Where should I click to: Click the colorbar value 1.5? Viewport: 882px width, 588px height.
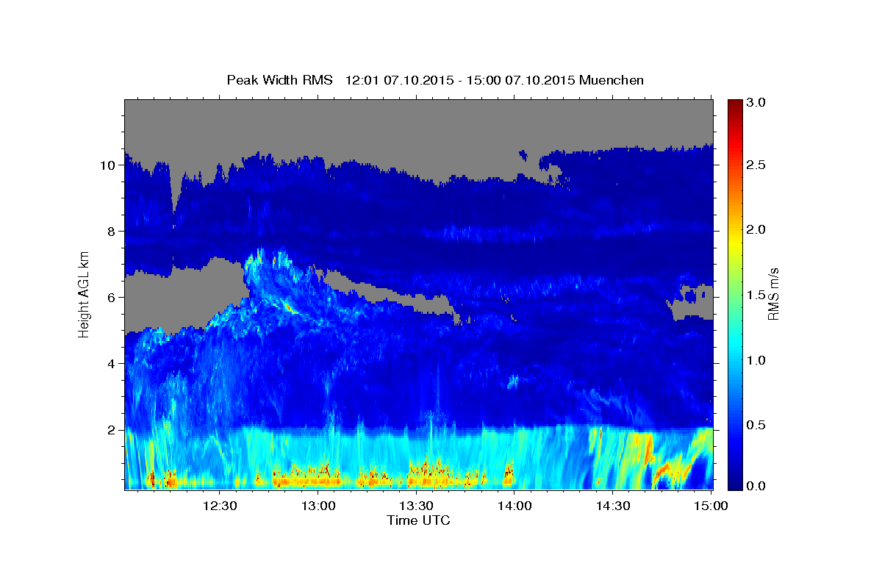click(x=757, y=295)
